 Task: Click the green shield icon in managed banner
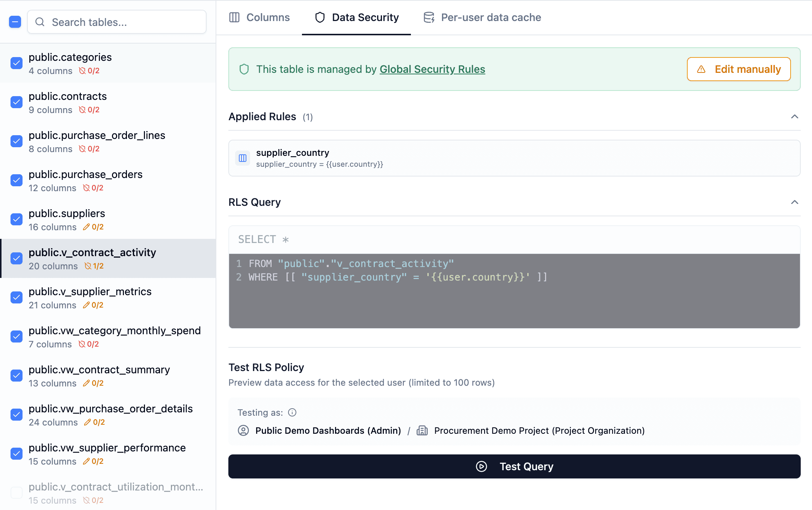(244, 69)
